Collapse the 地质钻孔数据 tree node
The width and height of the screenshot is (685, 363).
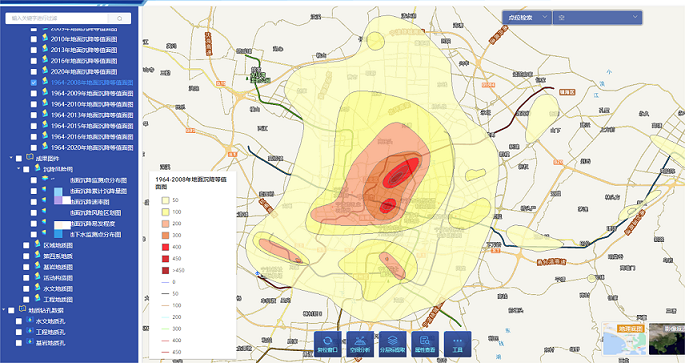pyautogui.click(x=4, y=310)
